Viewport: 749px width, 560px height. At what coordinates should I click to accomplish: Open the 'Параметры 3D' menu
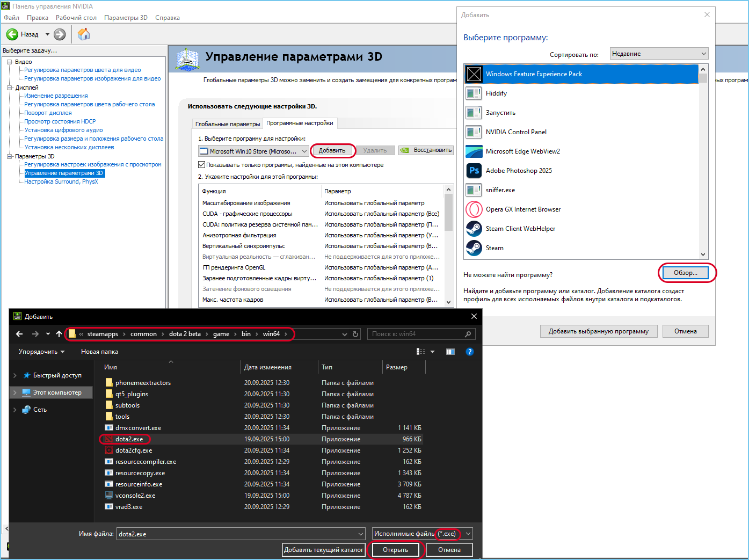pyautogui.click(x=126, y=18)
